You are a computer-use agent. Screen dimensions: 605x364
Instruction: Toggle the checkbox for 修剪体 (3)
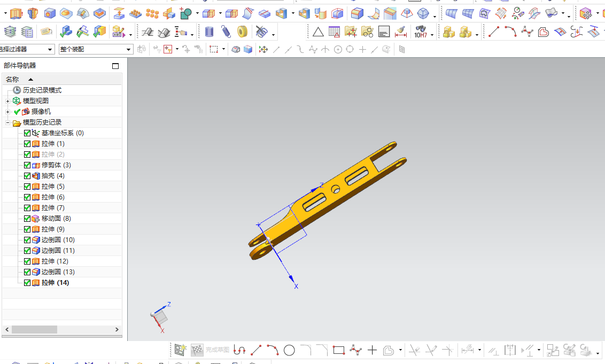click(27, 165)
